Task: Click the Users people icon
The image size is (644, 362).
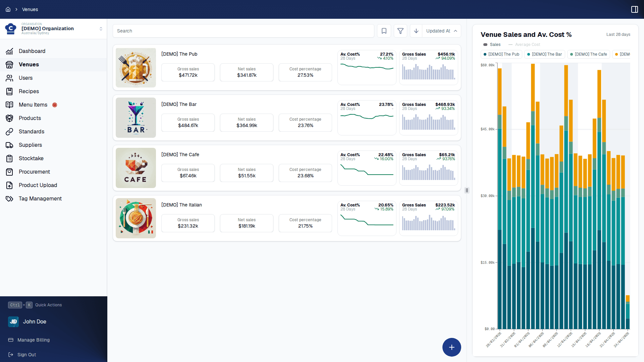Action: click(9, 78)
